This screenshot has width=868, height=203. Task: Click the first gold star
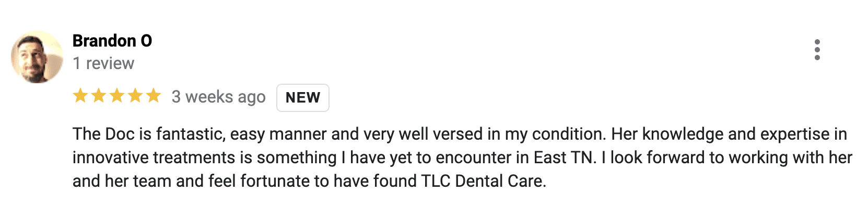click(80, 96)
